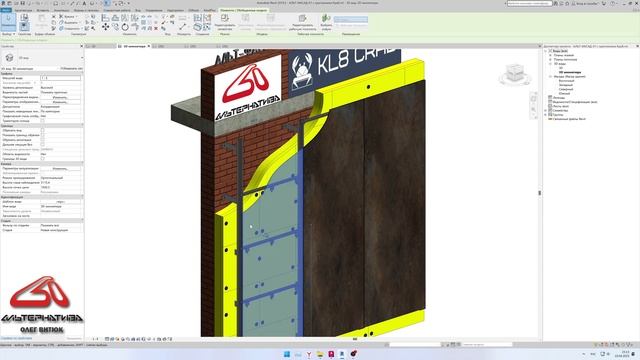The height and width of the screenshot is (360, 640).
Task: Expand the Floor Plans node in browser
Action: 550,55
